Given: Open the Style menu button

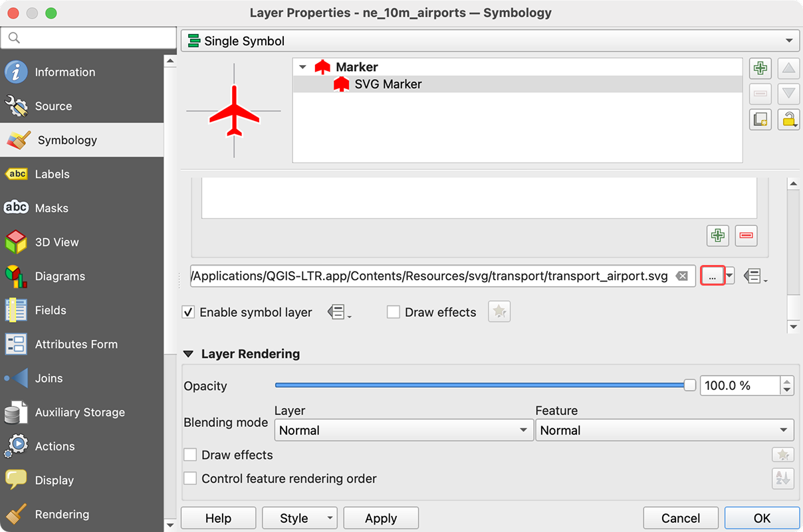Looking at the screenshot, I should coord(300,518).
